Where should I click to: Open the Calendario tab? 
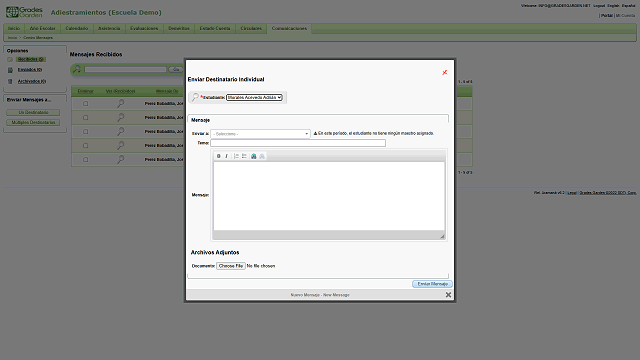(x=77, y=28)
